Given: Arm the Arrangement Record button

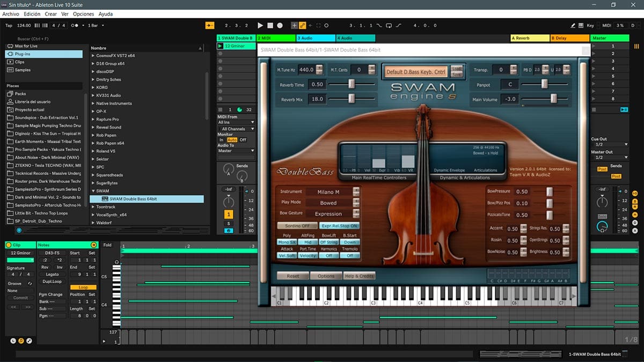Looking at the screenshot, I should point(280,25).
